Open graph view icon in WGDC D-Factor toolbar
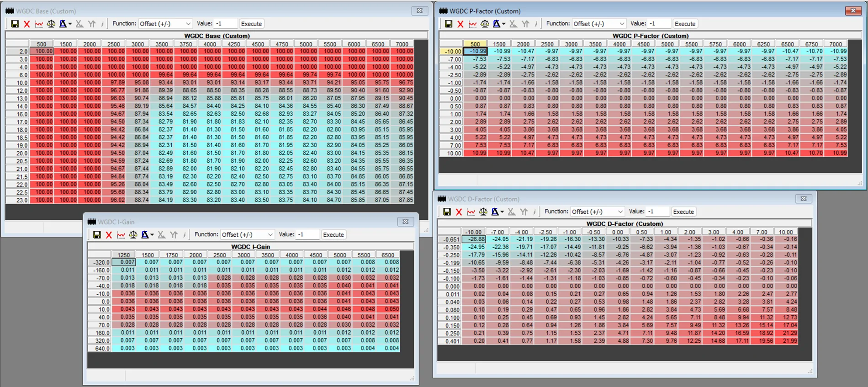The height and width of the screenshot is (387, 868). coord(471,212)
